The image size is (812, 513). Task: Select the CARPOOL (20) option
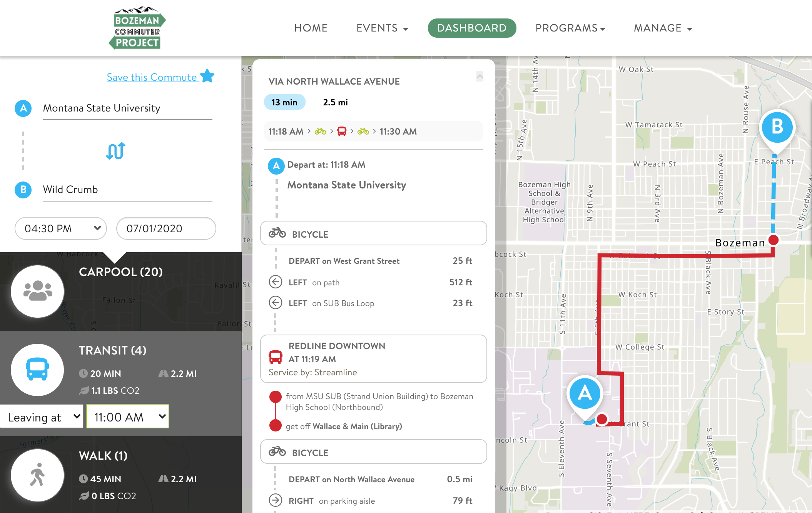pyautogui.click(x=121, y=272)
